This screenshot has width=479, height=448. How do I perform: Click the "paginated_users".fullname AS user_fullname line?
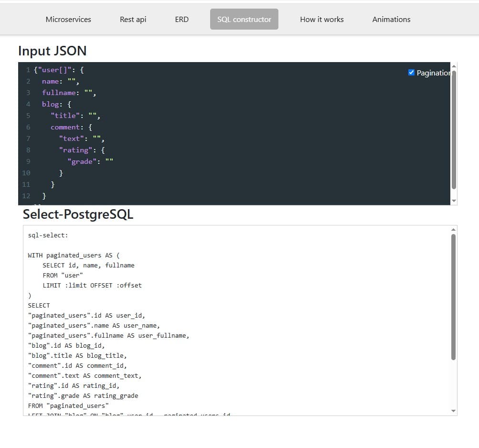click(108, 336)
